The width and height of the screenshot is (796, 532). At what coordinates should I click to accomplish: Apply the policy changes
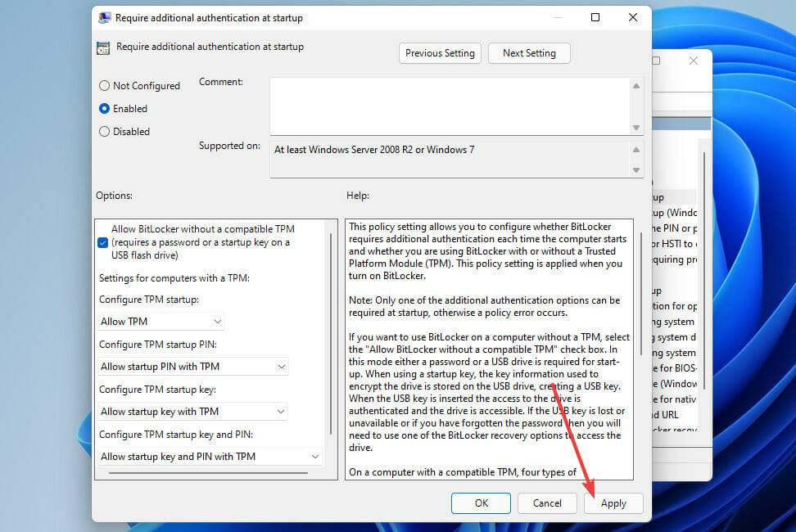coord(613,503)
